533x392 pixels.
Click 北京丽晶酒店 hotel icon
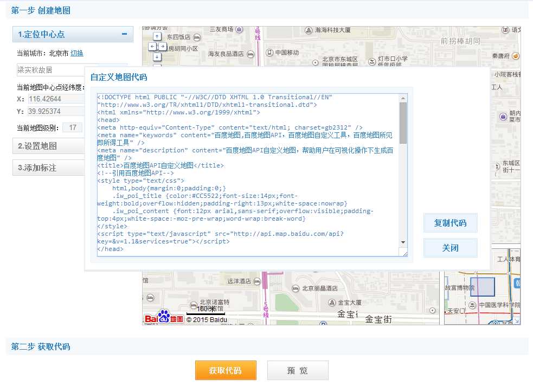coord(296,288)
